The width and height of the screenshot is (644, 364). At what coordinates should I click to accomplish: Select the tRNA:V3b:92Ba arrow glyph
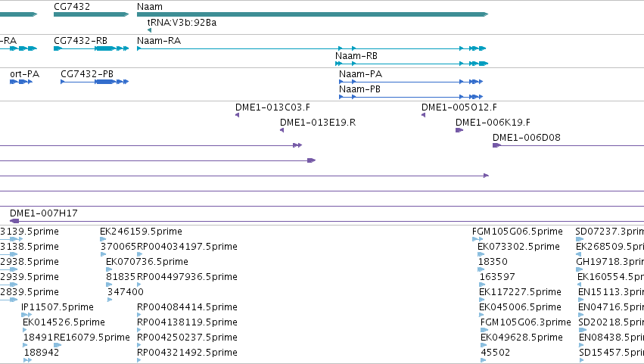click(x=149, y=30)
